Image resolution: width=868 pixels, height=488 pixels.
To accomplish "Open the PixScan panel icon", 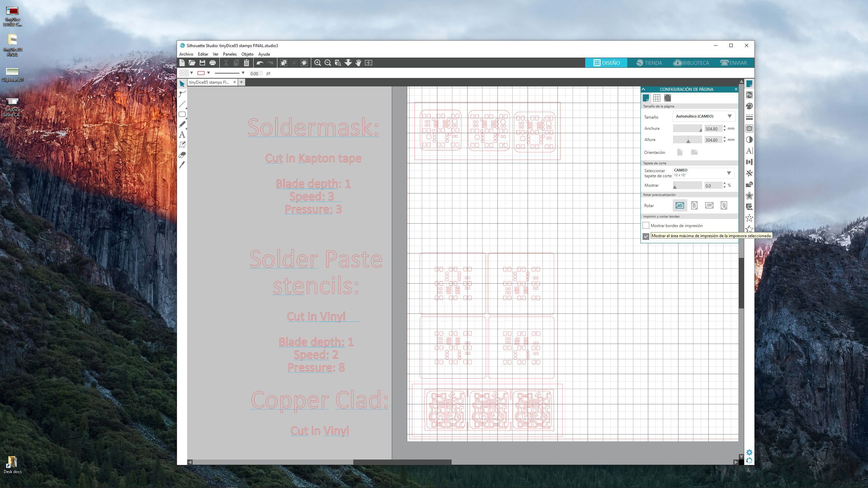I will coord(749,96).
